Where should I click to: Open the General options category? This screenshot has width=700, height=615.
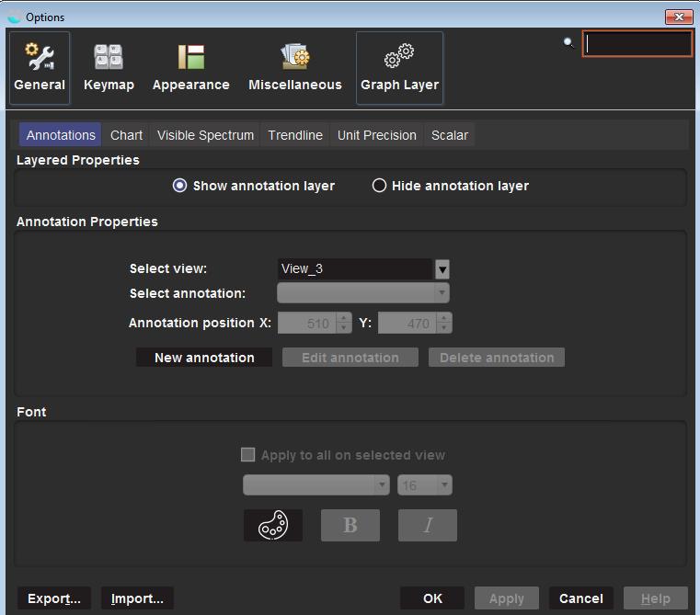coord(40,68)
